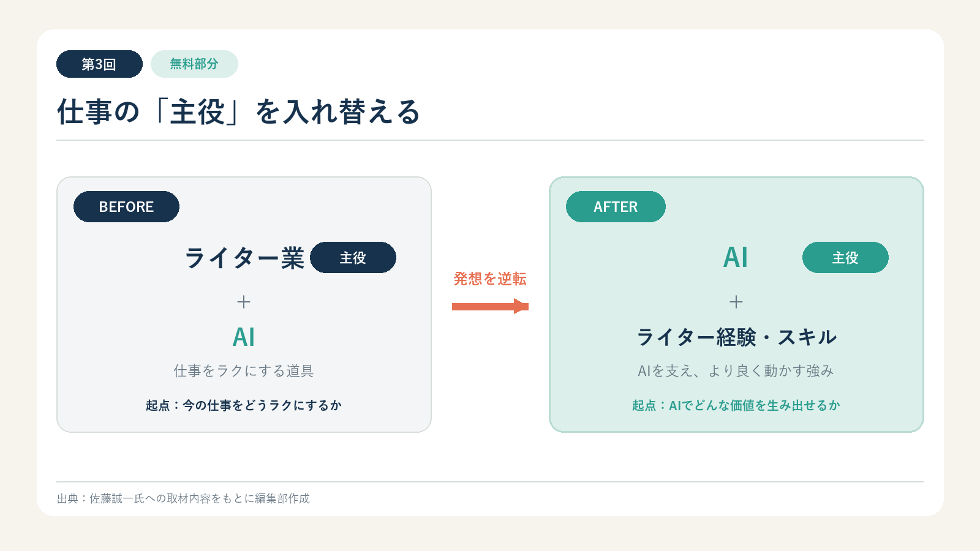Click the navy 主役 badge beside ライター業
This screenshot has height=551, width=980.
tap(353, 258)
